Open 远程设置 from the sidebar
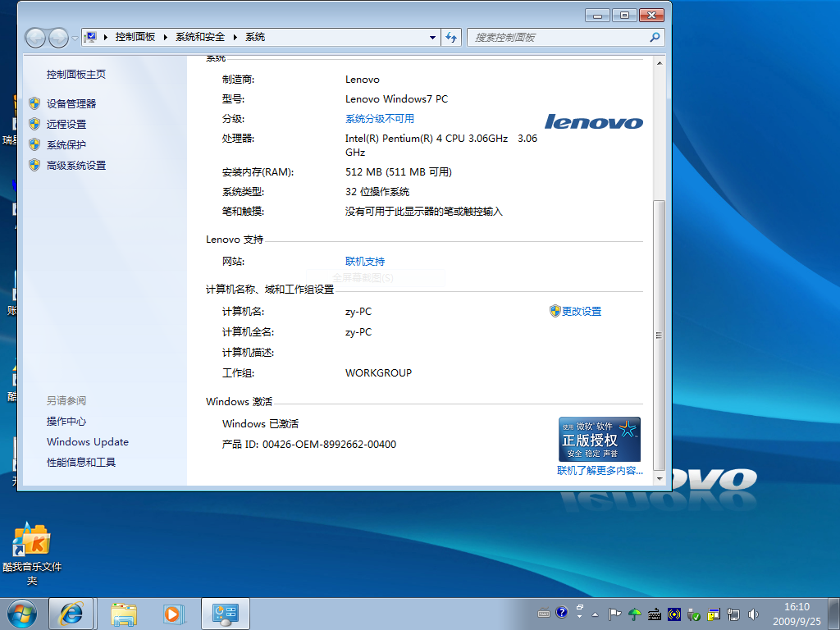The height and width of the screenshot is (630, 840). coord(66,125)
